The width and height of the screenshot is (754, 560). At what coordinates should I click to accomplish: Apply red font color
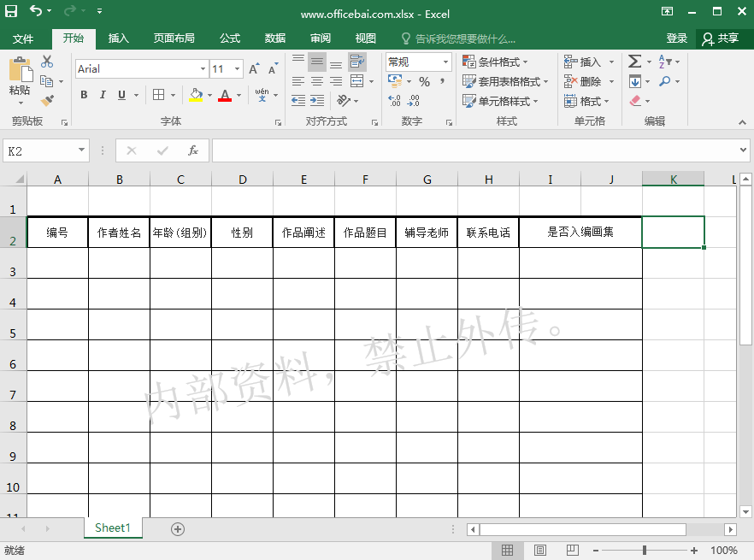click(225, 95)
